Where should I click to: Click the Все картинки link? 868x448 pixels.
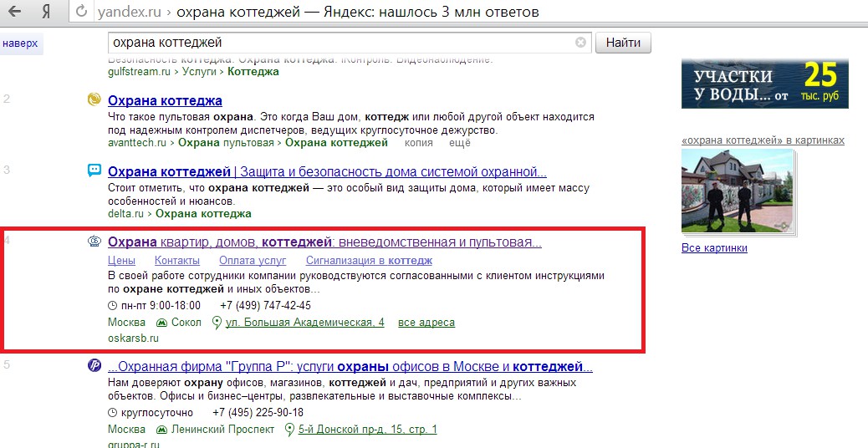click(714, 248)
